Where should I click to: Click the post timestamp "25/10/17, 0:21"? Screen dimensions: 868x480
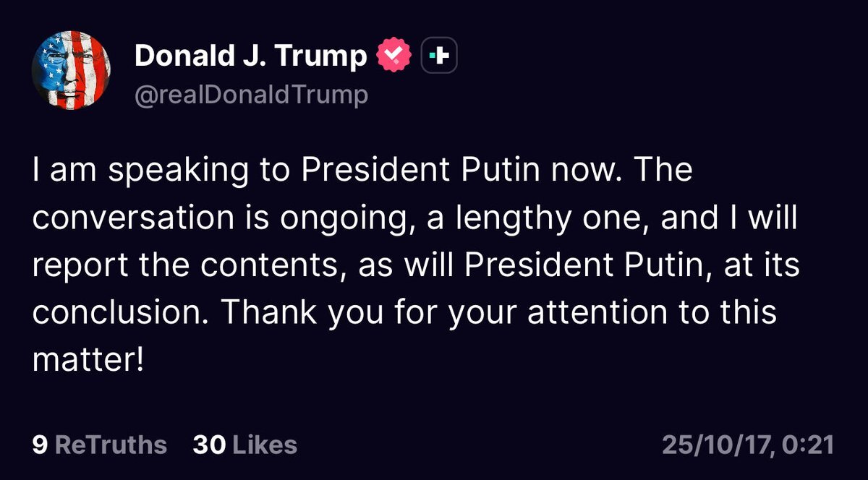coord(747,445)
